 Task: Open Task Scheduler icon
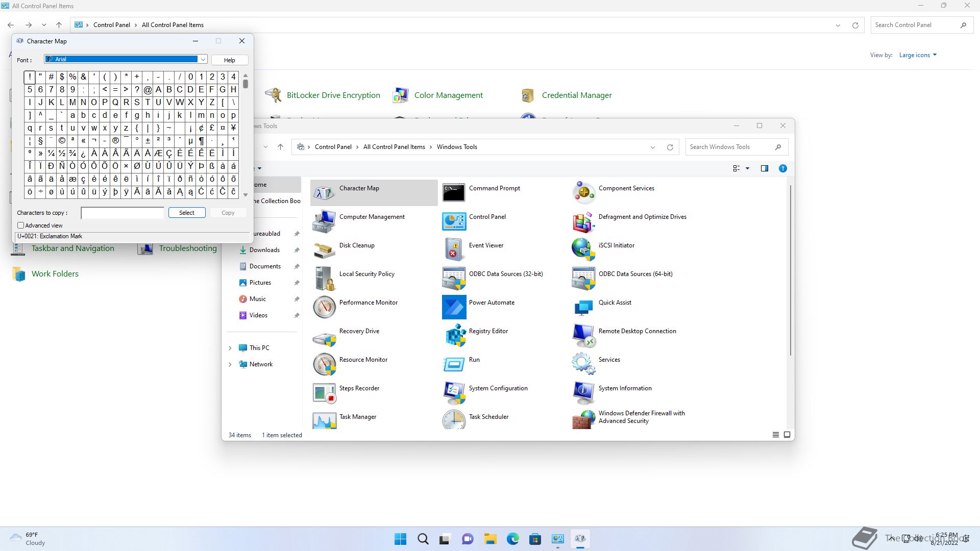[x=454, y=420]
